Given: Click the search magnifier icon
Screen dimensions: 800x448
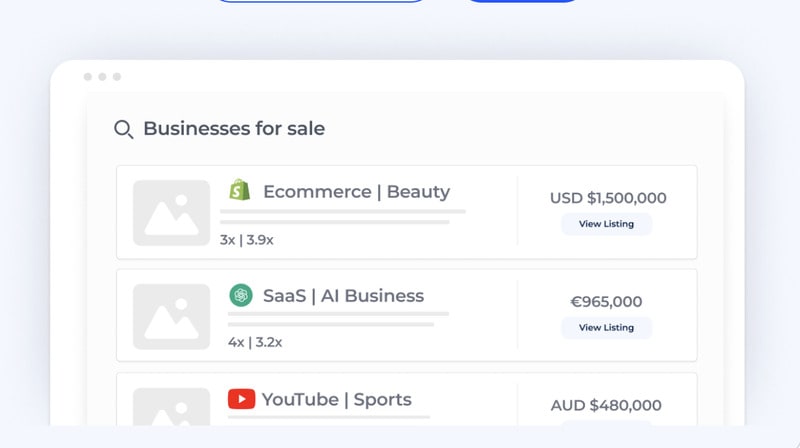Looking at the screenshot, I should (123, 129).
